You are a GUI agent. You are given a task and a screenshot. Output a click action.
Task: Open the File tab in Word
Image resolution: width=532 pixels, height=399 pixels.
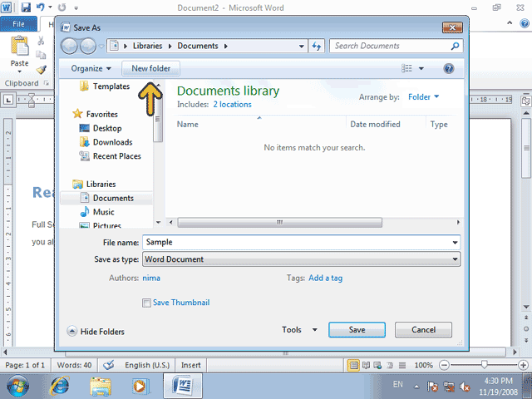pos(18,24)
